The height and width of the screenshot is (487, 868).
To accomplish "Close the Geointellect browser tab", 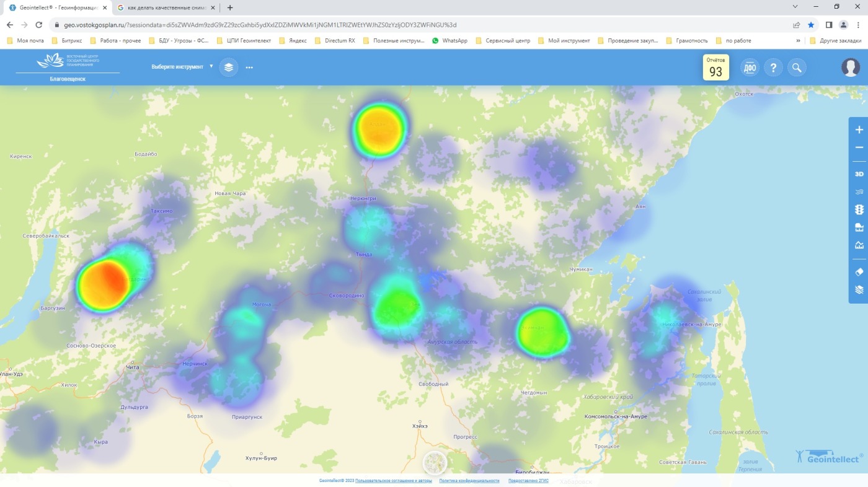I will click(x=104, y=7).
